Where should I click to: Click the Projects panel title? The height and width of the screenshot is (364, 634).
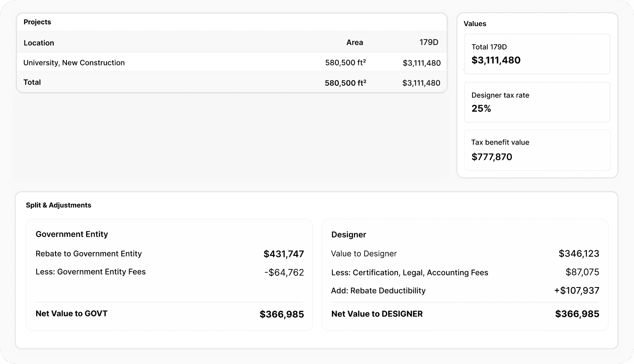pyautogui.click(x=37, y=22)
